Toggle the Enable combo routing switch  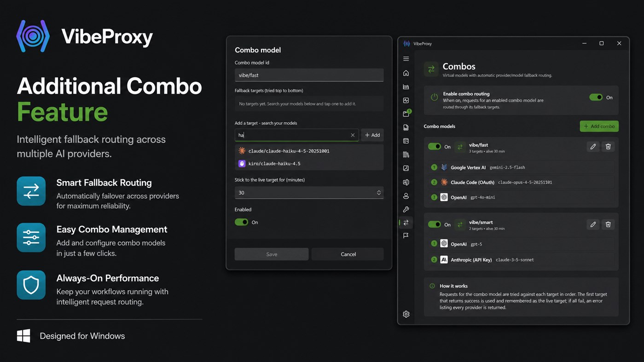[596, 98]
